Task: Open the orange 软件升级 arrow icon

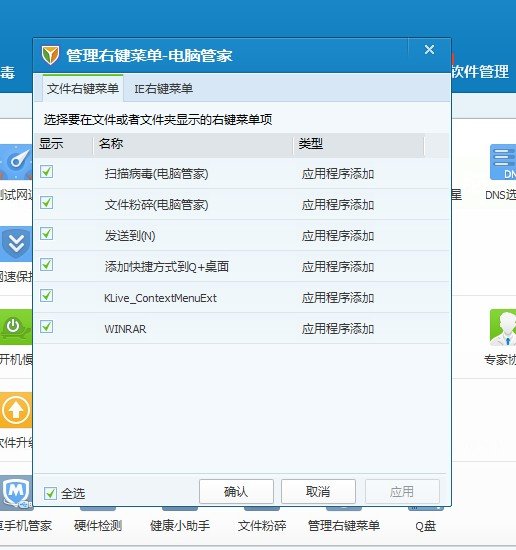Action: 16,410
